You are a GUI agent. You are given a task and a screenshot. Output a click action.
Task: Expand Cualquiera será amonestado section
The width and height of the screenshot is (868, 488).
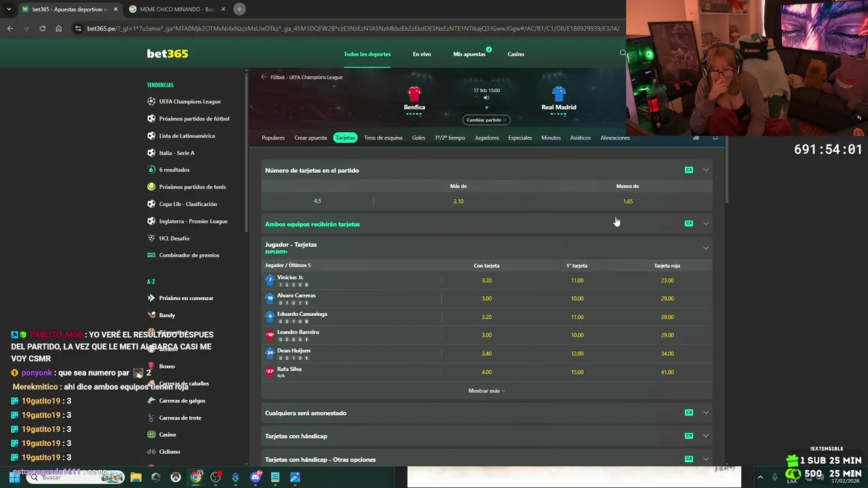click(706, 413)
